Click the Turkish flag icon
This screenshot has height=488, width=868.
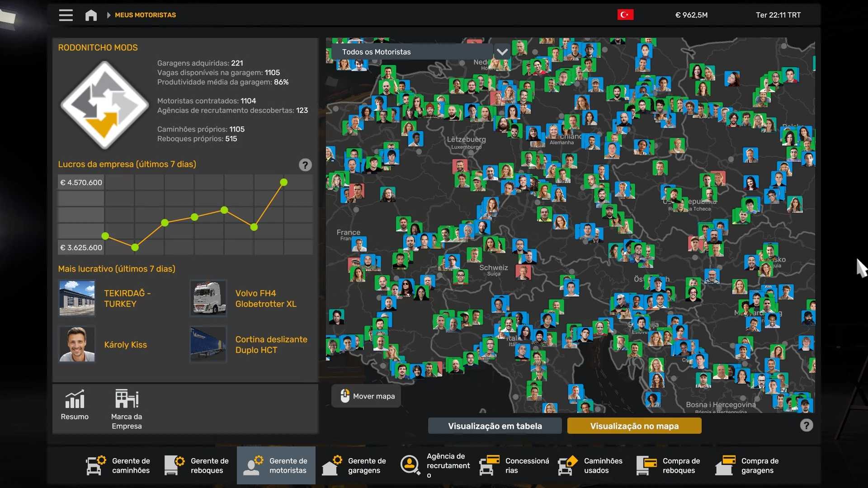coord(625,15)
